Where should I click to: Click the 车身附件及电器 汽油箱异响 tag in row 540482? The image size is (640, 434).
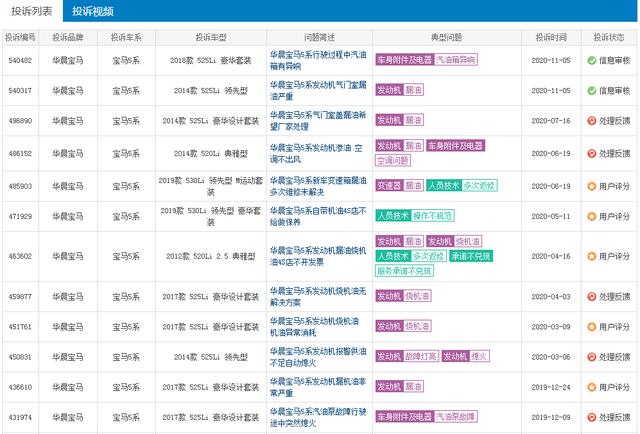pos(426,60)
